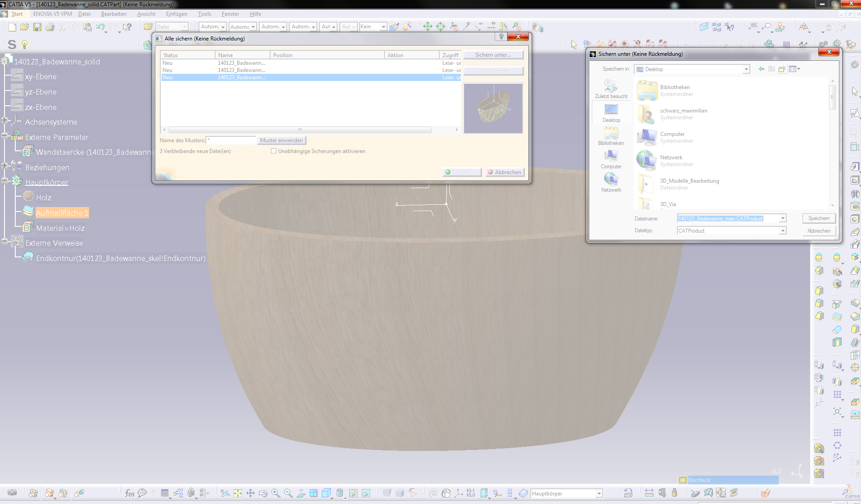The height and width of the screenshot is (504, 861).
Task: Click the Status column header
Action: coord(188,55)
